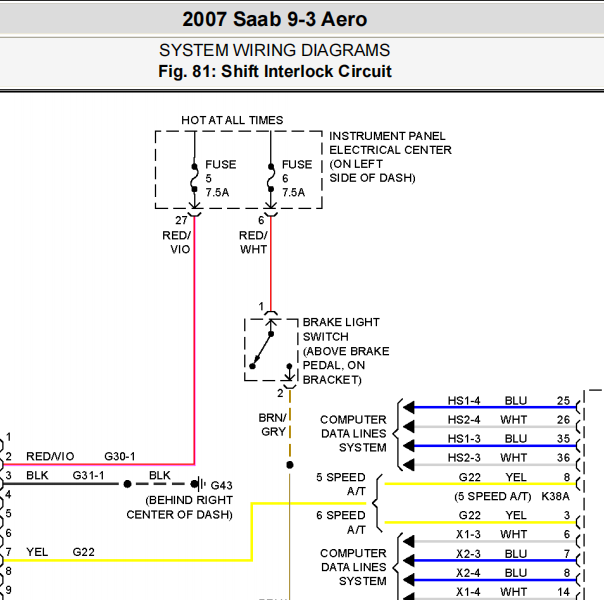Select the "BRN/GRY" wire label
This screenshot has height=600, width=604.
[272, 425]
